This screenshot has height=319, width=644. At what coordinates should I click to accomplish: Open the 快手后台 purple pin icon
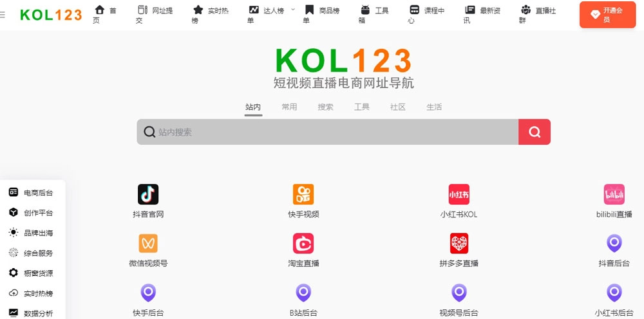pos(148,293)
